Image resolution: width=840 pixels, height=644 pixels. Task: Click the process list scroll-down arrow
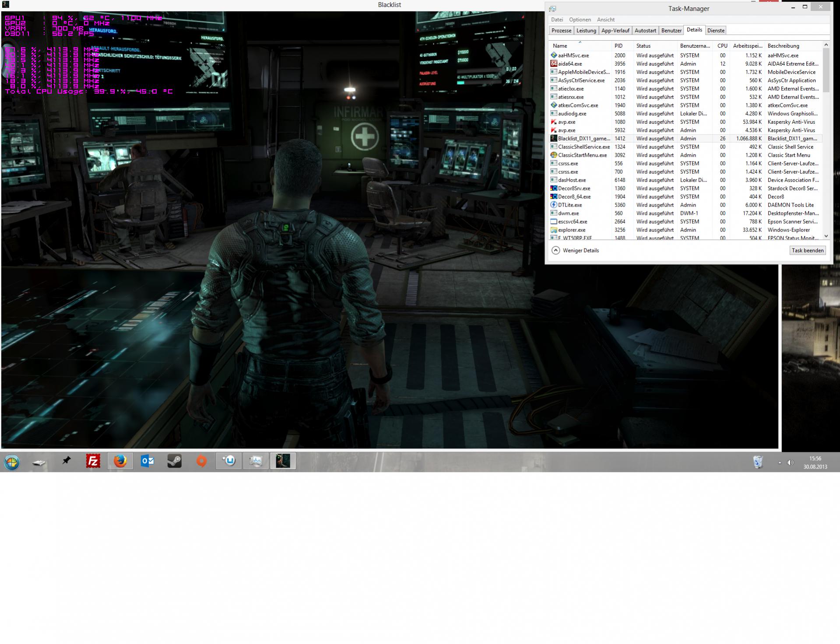click(826, 236)
